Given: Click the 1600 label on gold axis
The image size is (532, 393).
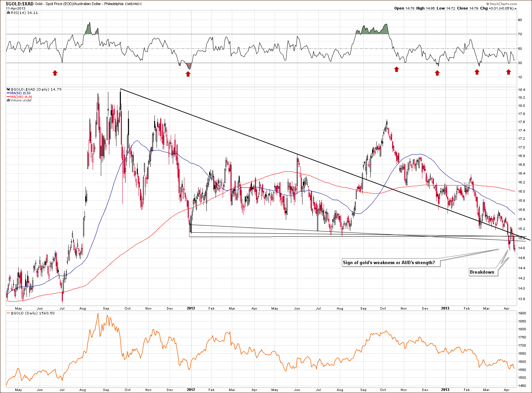Looking at the screenshot, I should tap(522, 362).
